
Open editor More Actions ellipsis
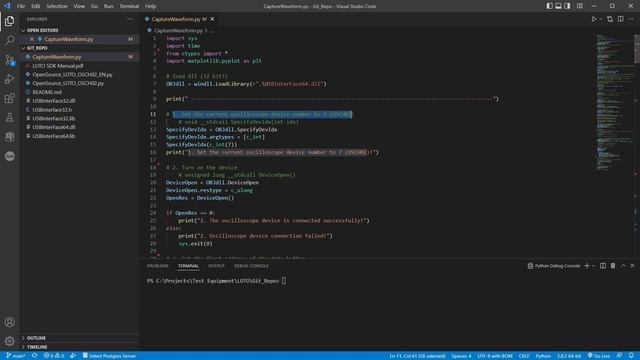tap(631, 19)
